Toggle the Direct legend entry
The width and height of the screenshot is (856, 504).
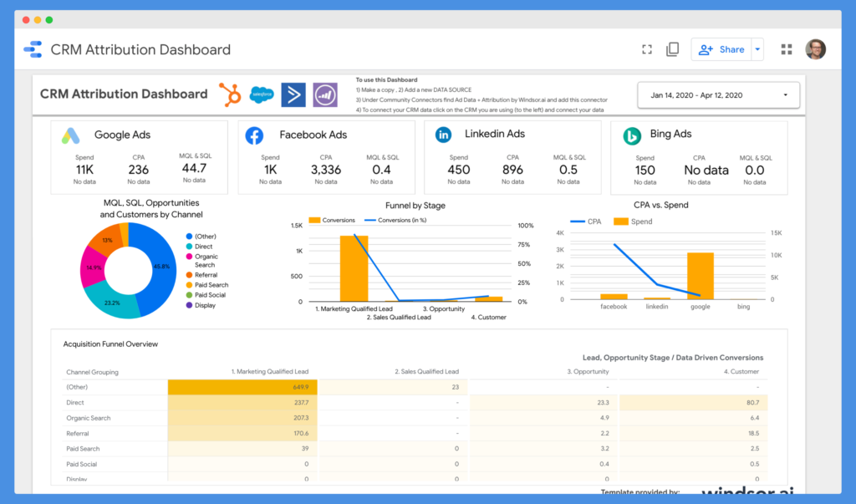(203, 247)
